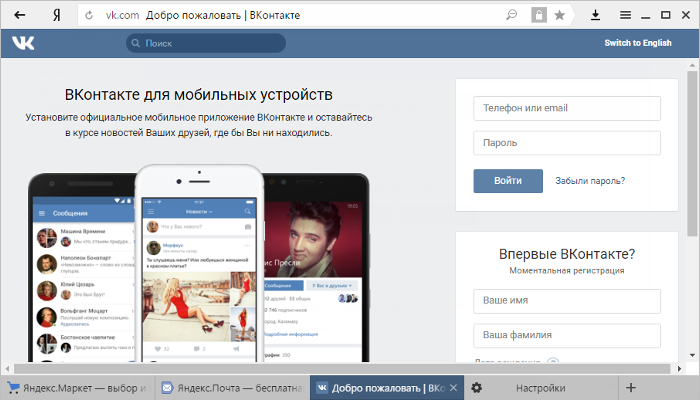Click the Пароль password field

(x=567, y=143)
